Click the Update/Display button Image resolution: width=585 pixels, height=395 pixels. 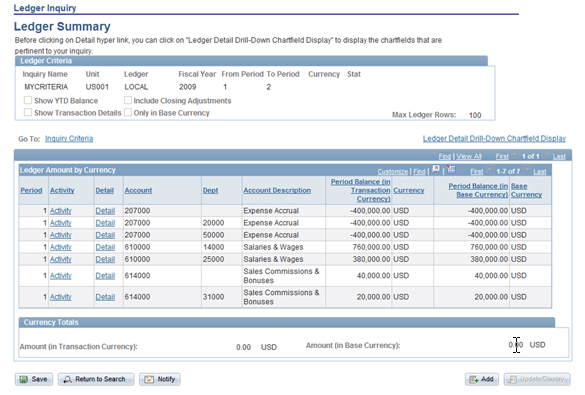tap(537, 379)
